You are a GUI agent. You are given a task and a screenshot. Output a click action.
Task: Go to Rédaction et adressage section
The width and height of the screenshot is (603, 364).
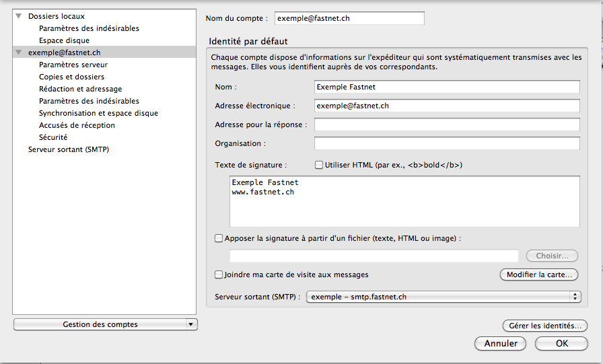pyautogui.click(x=80, y=89)
